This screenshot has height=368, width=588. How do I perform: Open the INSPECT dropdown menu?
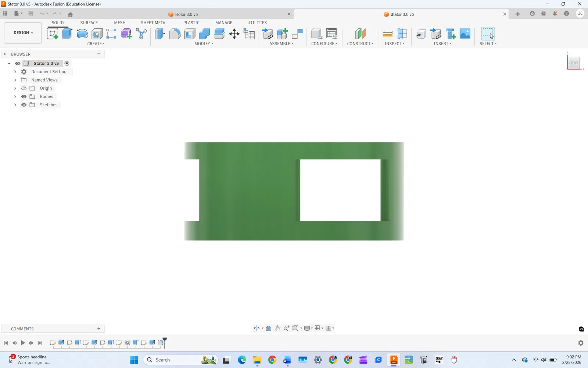pyautogui.click(x=394, y=44)
